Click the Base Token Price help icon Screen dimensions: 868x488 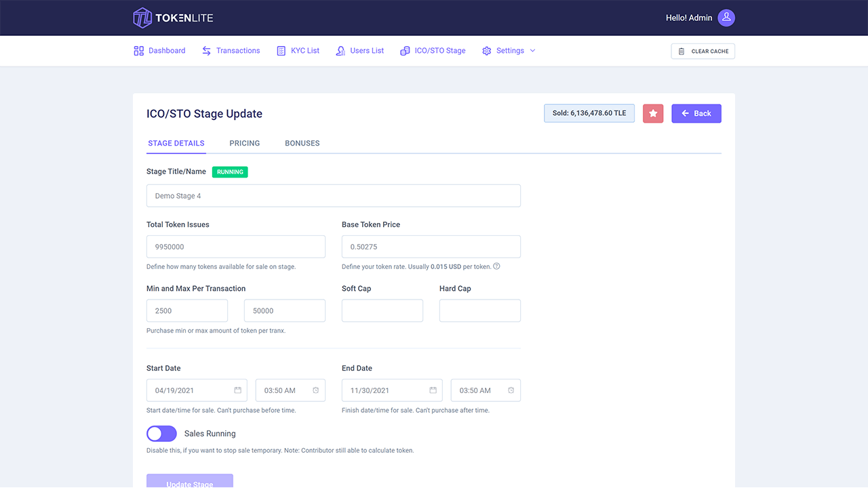496,266
